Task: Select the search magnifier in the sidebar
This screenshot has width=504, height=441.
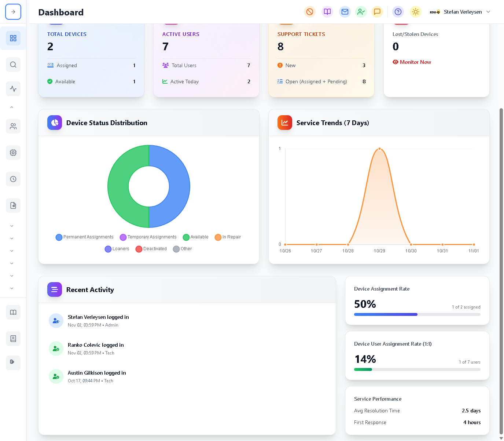Action: [x=13, y=65]
